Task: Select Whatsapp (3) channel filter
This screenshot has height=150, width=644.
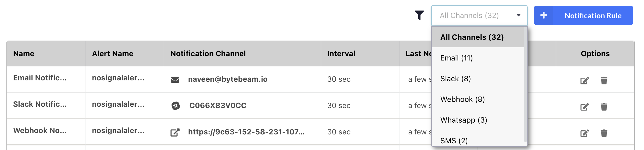Action: pyautogui.click(x=464, y=120)
